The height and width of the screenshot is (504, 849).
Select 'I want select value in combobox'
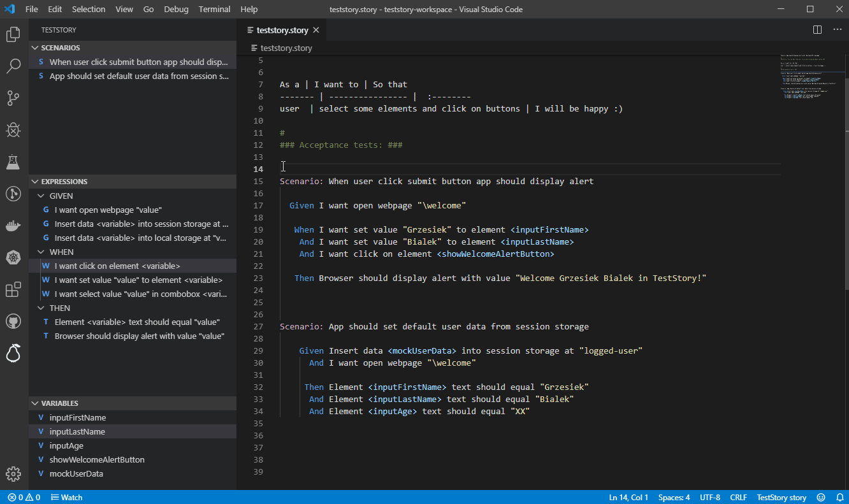(x=133, y=294)
